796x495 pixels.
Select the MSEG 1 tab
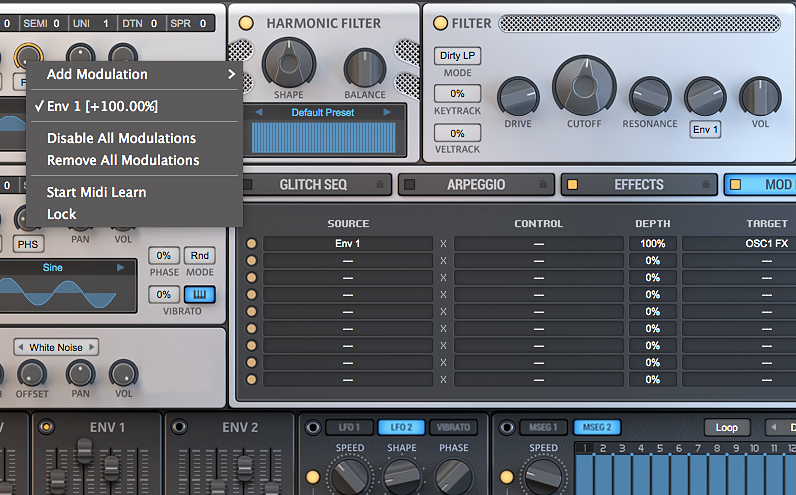coord(543,427)
